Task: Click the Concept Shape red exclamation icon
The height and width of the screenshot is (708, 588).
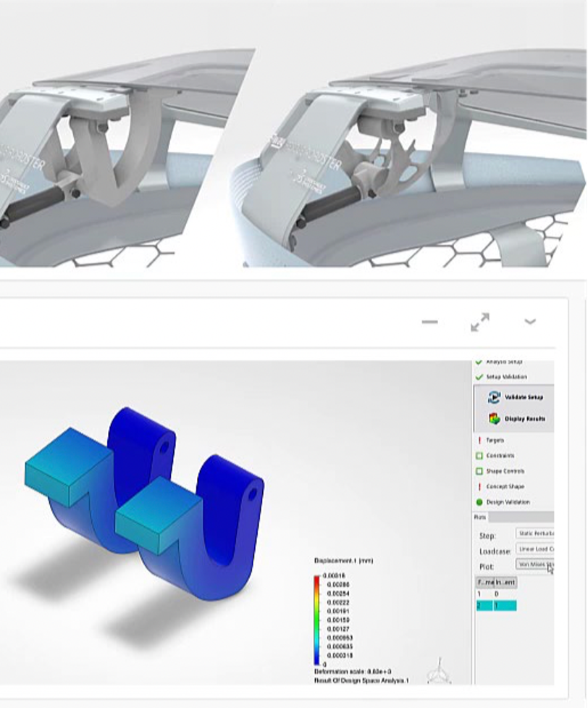Action: click(479, 486)
